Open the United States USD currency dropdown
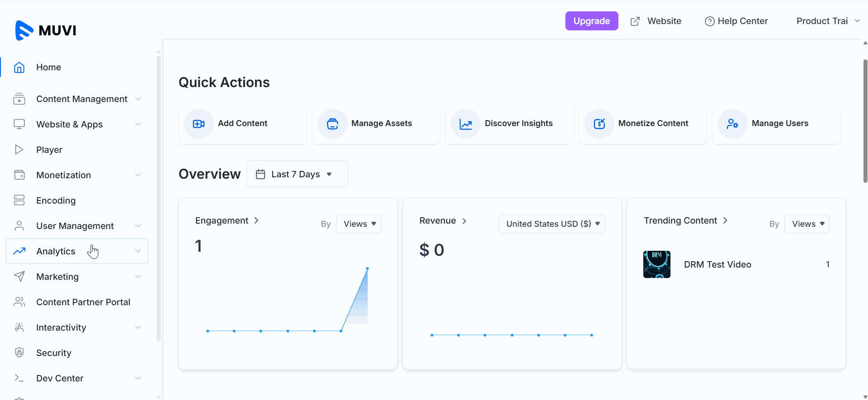 (552, 224)
